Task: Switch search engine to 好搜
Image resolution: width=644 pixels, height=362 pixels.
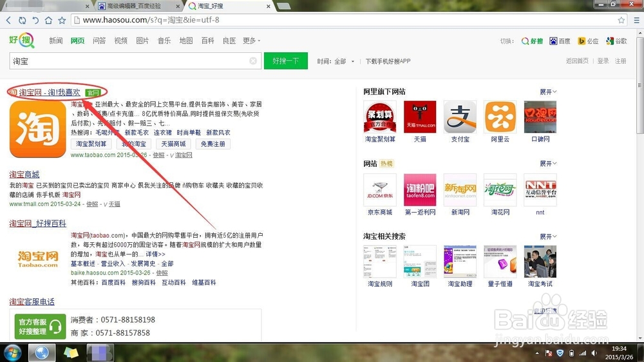Action: click(x=532, y=41)
